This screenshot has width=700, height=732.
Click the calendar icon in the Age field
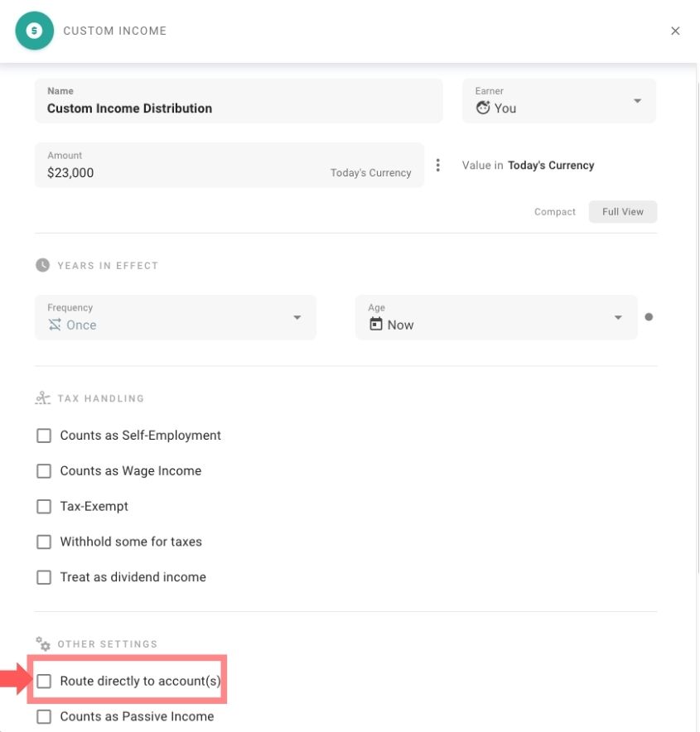pos(376,325)
